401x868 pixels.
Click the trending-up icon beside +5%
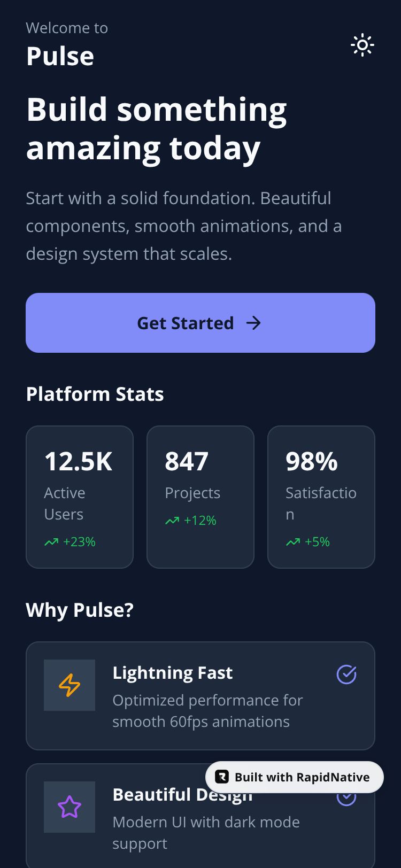[293, 542]
